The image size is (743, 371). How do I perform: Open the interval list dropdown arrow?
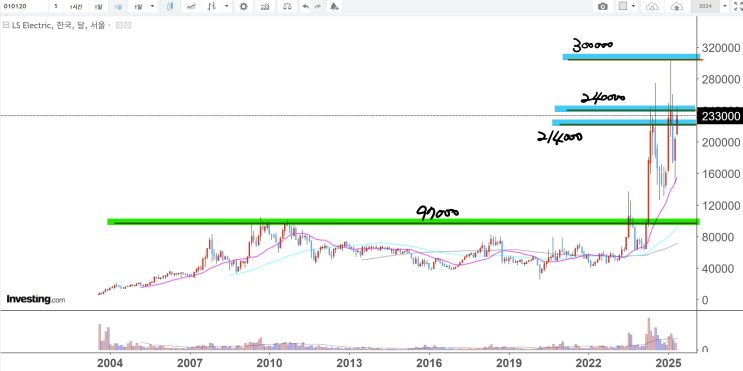pos(152,6)
